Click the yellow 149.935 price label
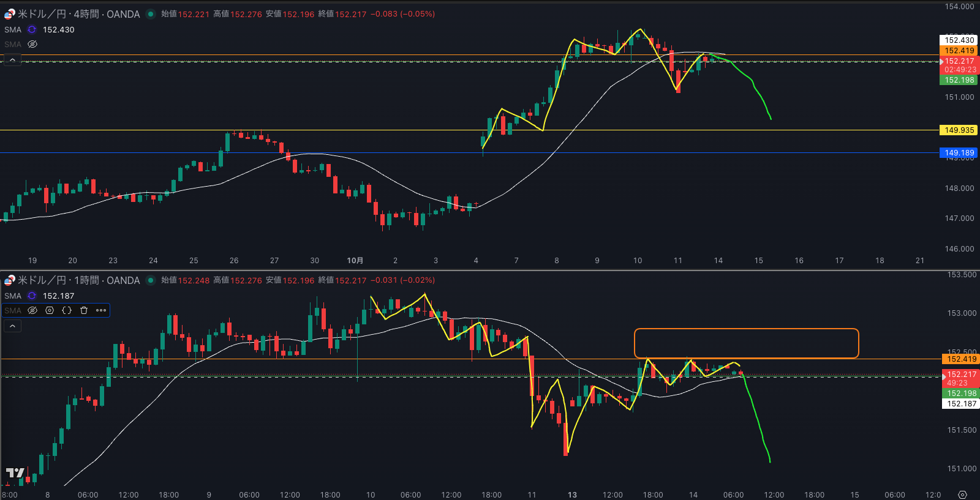The image size is (980, 500). (x=959, y=130)
